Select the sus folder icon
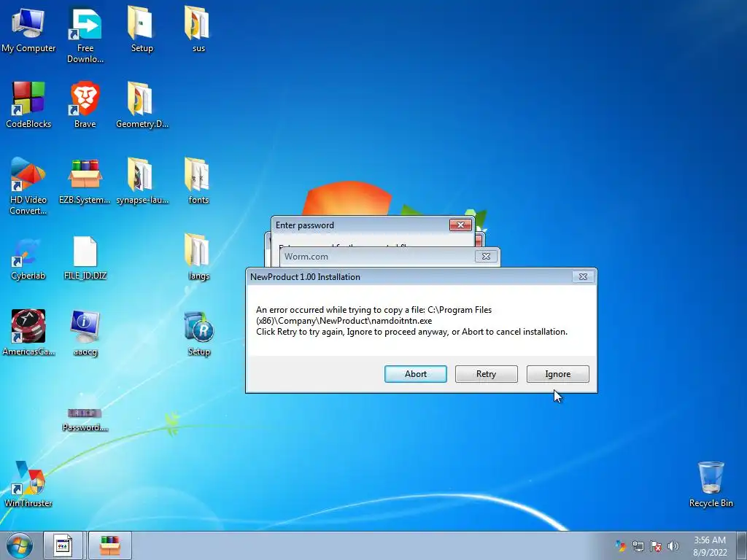 point(198,29)
